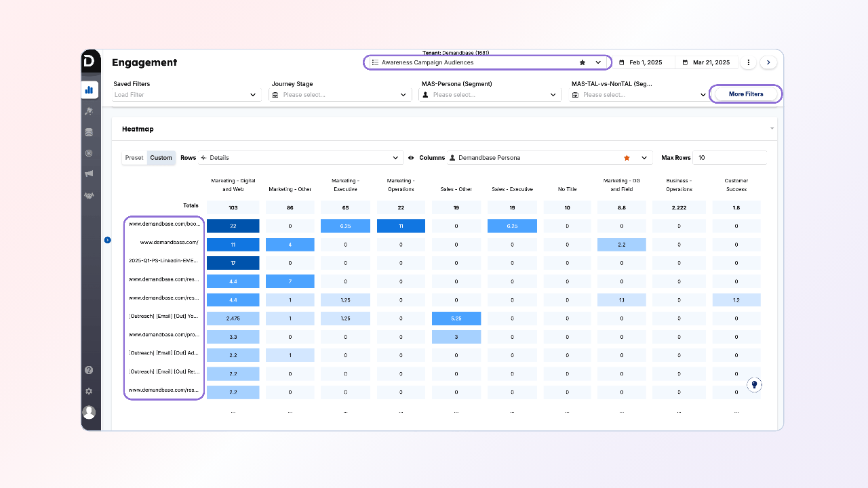The image size is (868, 488).
Task: Click the three-dot options menu icon
Action: pos(749,62)
